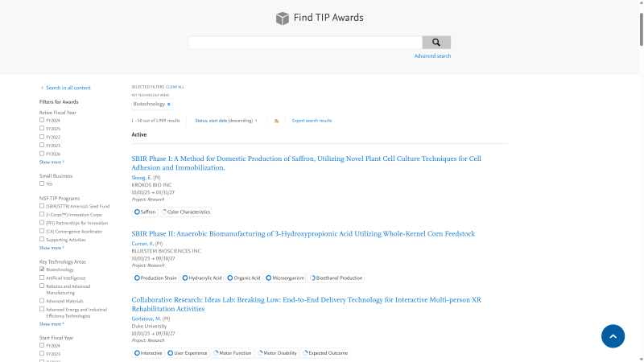Click the magnifying glass search button
The width and height of the screenshot is (644, 362).
click(x=436, y=43)
